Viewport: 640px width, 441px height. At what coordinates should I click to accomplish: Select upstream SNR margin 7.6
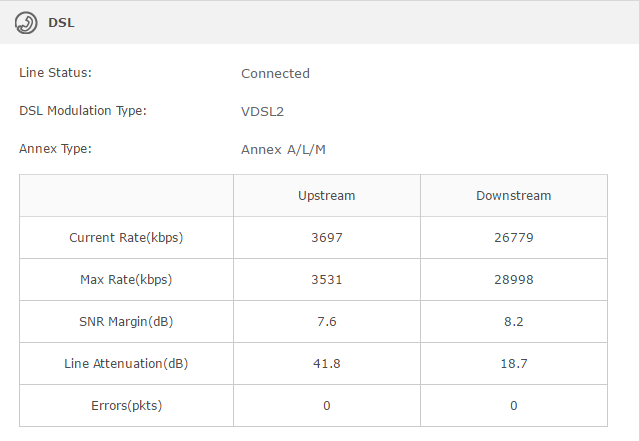point(327,322)
